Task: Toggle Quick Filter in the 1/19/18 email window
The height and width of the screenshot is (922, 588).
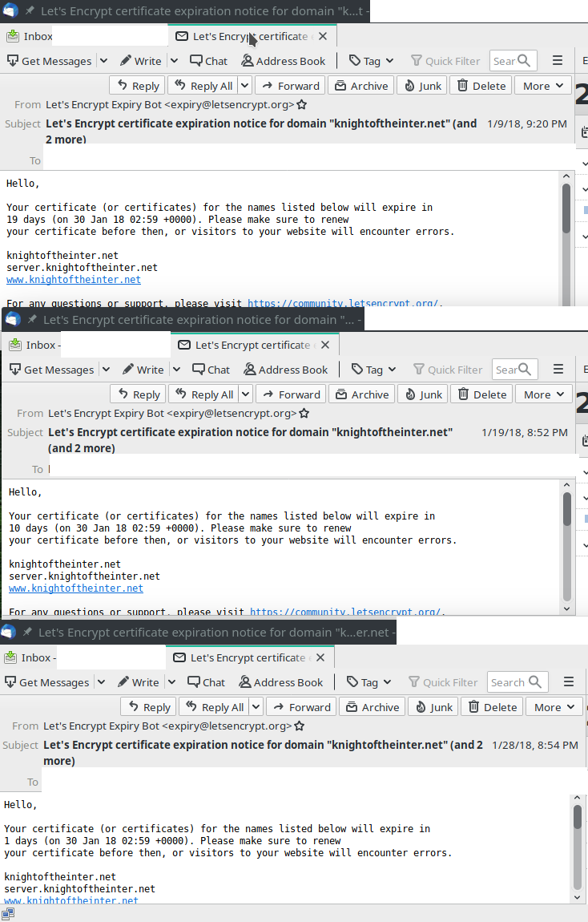Action: pyautogui.click(x=448, y=370)
